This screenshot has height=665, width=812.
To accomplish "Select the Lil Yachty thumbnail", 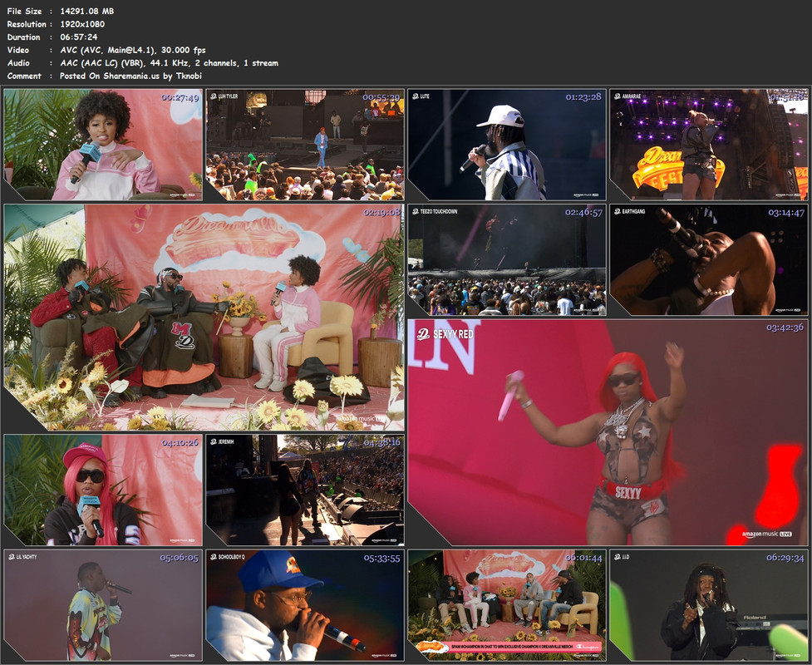I will pyautogui.click(x=103, y=605).
